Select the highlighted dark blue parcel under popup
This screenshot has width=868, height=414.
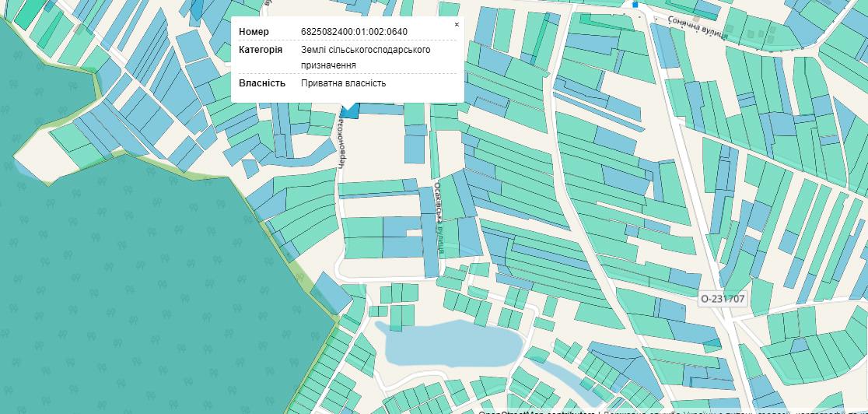[x=350, y=113]
